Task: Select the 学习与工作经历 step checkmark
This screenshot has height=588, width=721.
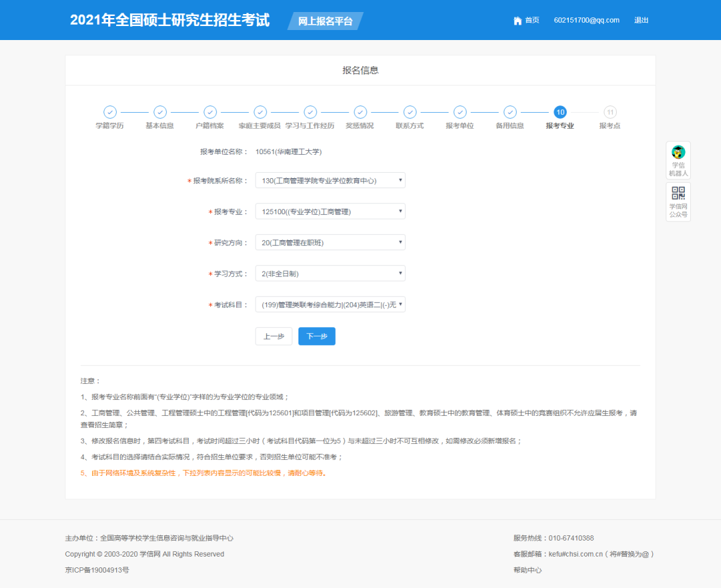Action: point(310,112)
